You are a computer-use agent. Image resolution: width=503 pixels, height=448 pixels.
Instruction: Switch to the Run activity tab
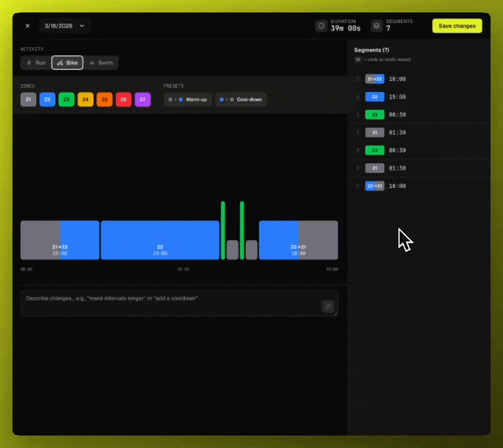click(x=35, y=62)
